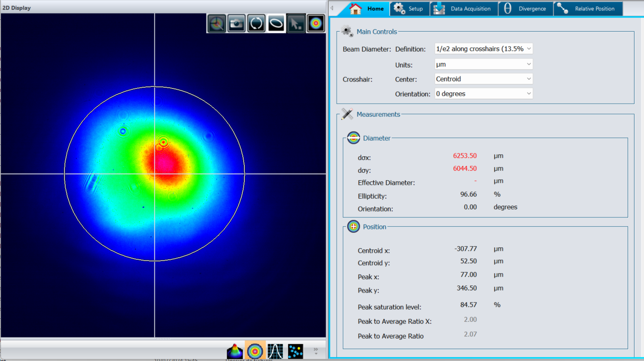Click the crosshair display icon in toolbar
Screen dimensions: 644x361
(217, 23)
